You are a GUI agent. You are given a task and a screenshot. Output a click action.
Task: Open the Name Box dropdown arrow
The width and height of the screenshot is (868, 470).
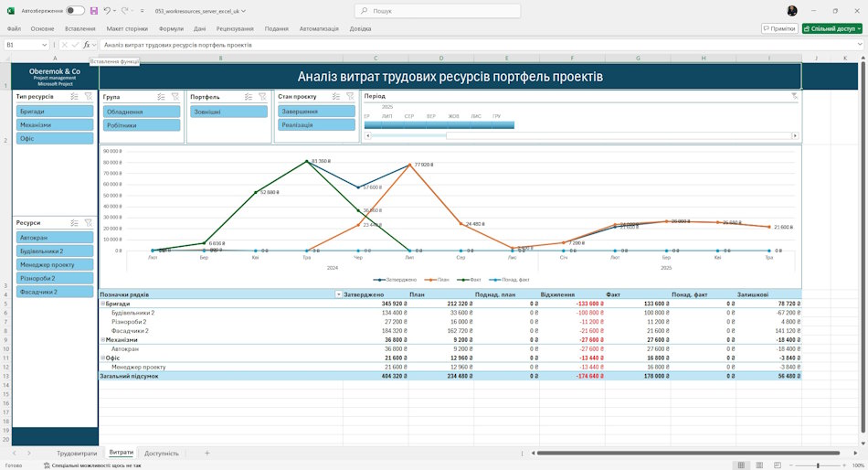tap(44, 45)
